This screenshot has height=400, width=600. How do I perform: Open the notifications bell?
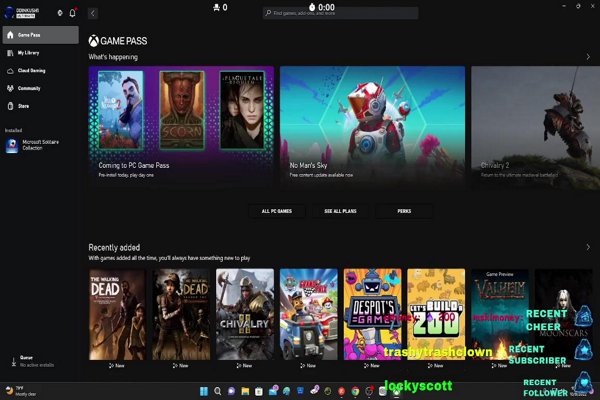point(72,13)
